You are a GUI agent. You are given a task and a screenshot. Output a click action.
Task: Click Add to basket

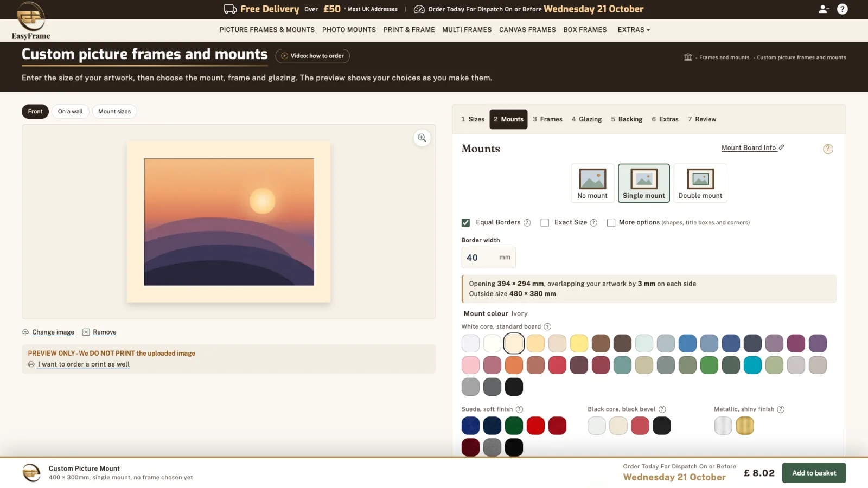pyautogui.click(x=814, y=473)
